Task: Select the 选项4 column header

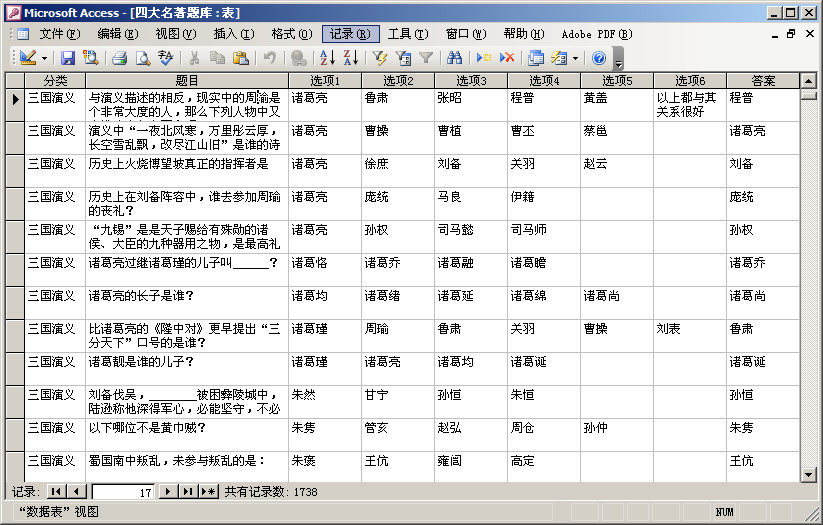Action: (x=544, y=80)
